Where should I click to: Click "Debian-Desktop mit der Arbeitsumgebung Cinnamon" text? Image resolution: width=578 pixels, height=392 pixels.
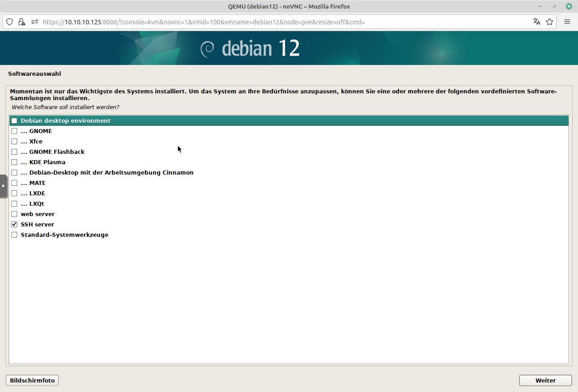(x=112, y=173)
